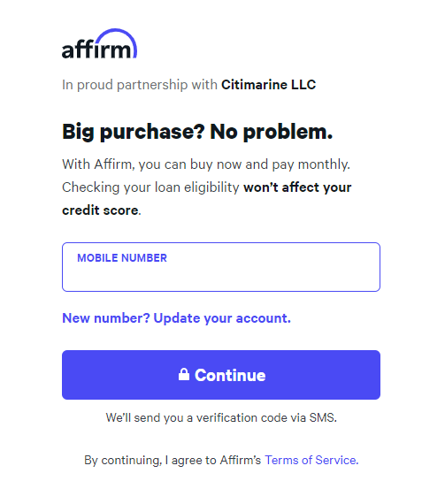Click the word 'Continue' inside the purple button

point(230,375)
